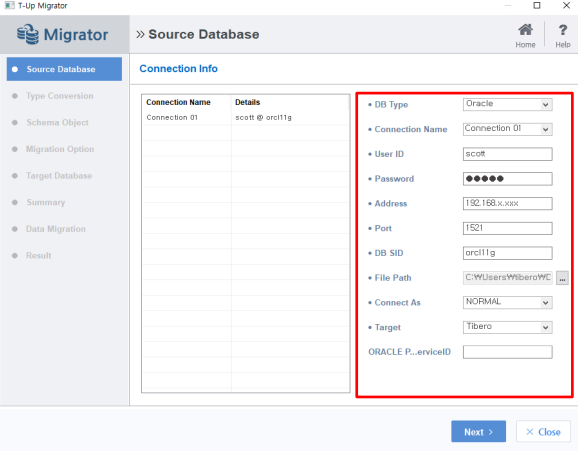The width and height of the screenshot is (578, 451).
Task: Select Source Database step in sidebar
Action: pos(64,69)
